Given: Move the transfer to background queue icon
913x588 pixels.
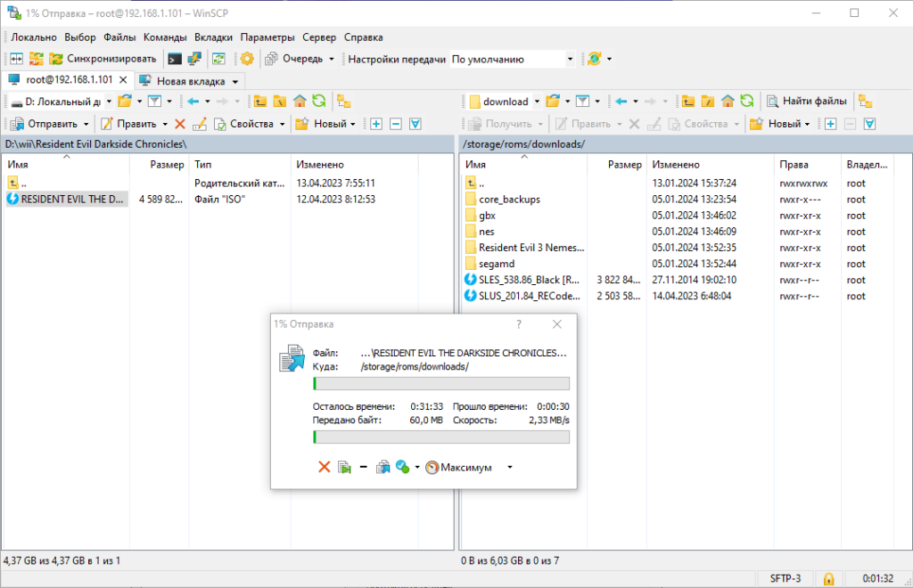Looking at the screenshot, I should pos(382,467).
